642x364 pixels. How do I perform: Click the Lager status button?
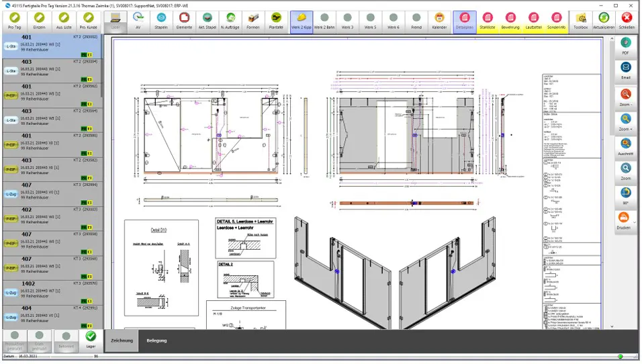pos(91,340)
